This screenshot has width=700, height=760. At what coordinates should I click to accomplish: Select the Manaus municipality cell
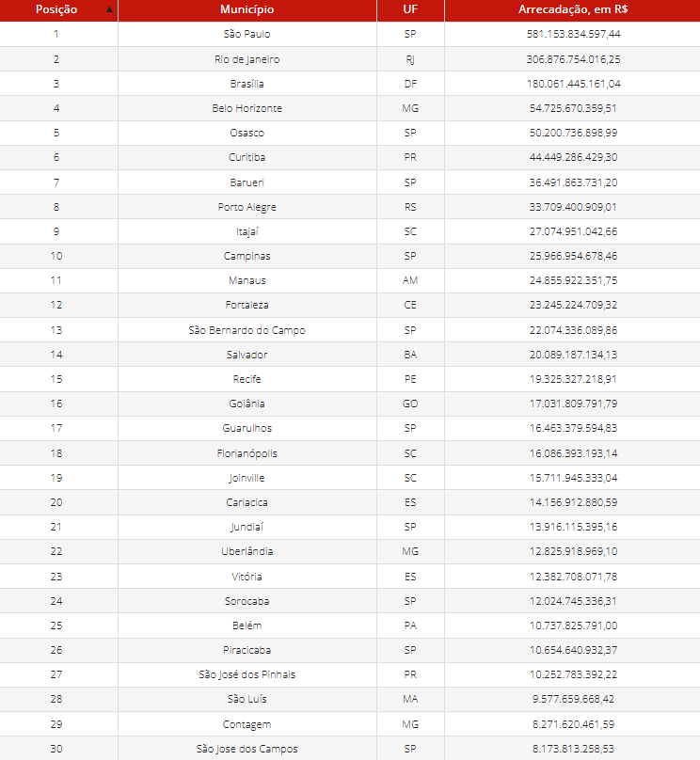point(247,280)
